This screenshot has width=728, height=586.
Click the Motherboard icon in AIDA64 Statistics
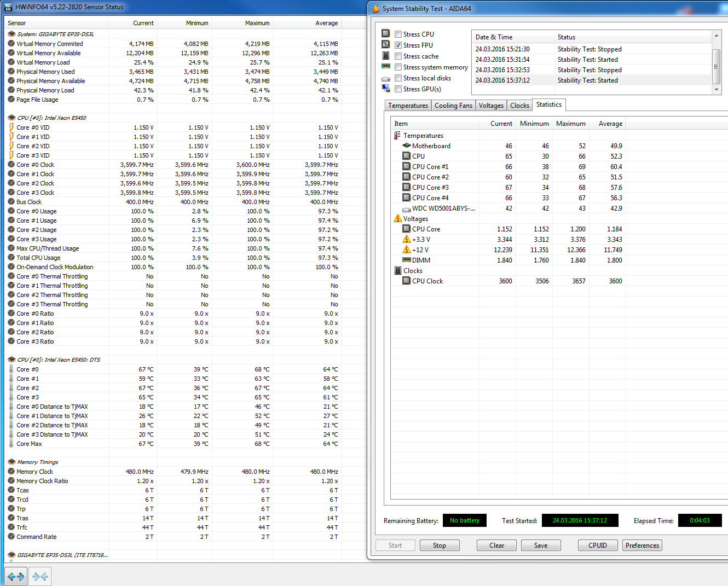pos(407,146)
